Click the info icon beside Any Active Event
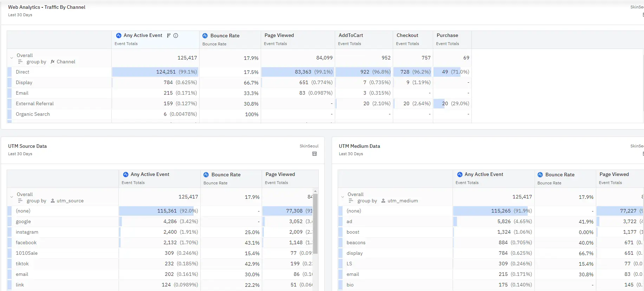 tap(176, 36)
